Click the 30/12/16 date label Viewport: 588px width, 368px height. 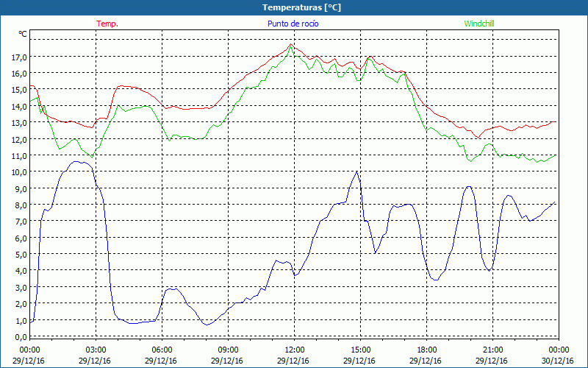click(558, 361)
